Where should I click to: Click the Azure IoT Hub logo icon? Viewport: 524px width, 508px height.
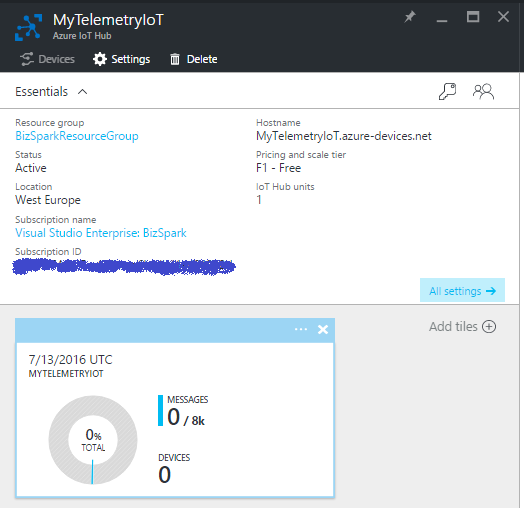pyautogui.click(x=29, y=27)
